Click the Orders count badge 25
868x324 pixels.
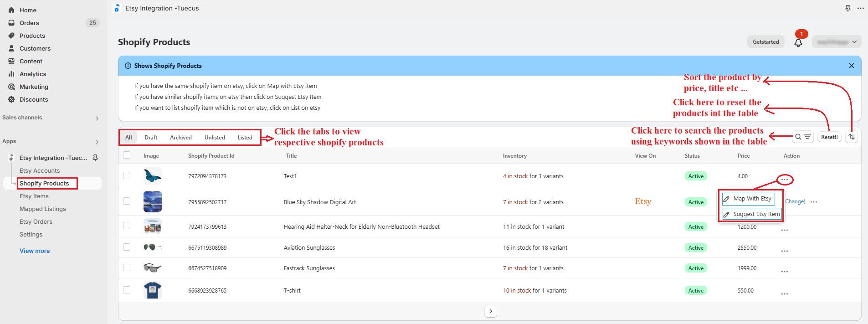pos(92,23)
